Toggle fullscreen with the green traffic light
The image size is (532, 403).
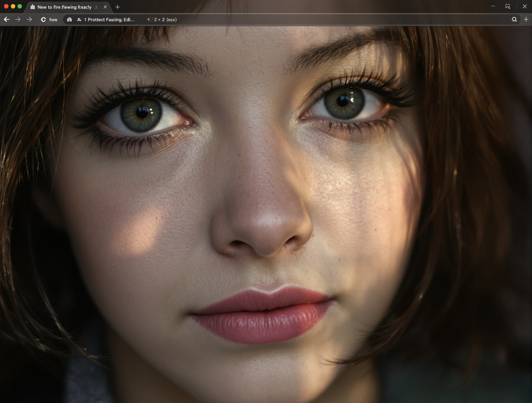point(20,7)
